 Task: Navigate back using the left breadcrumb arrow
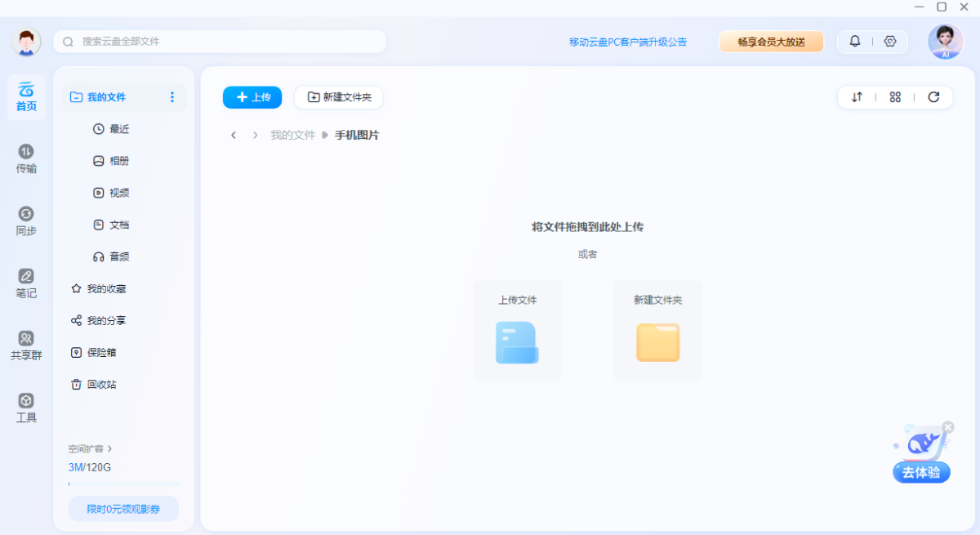click(x=233, y=135)
